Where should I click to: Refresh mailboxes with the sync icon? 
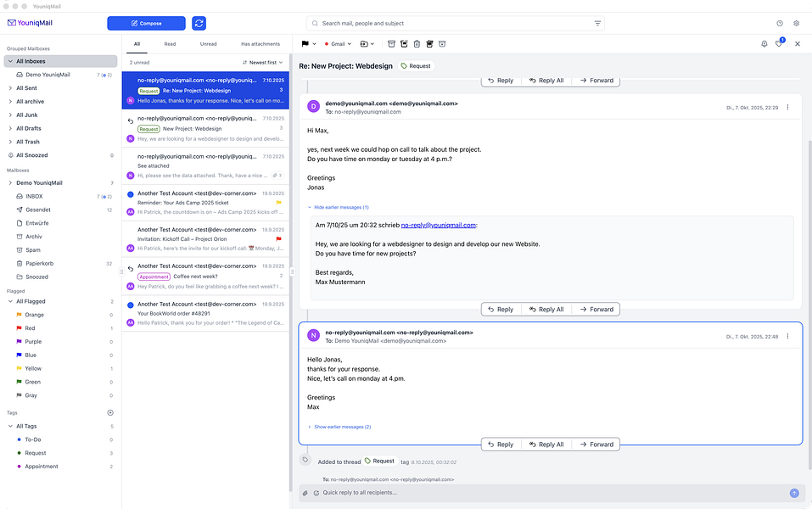200,23
